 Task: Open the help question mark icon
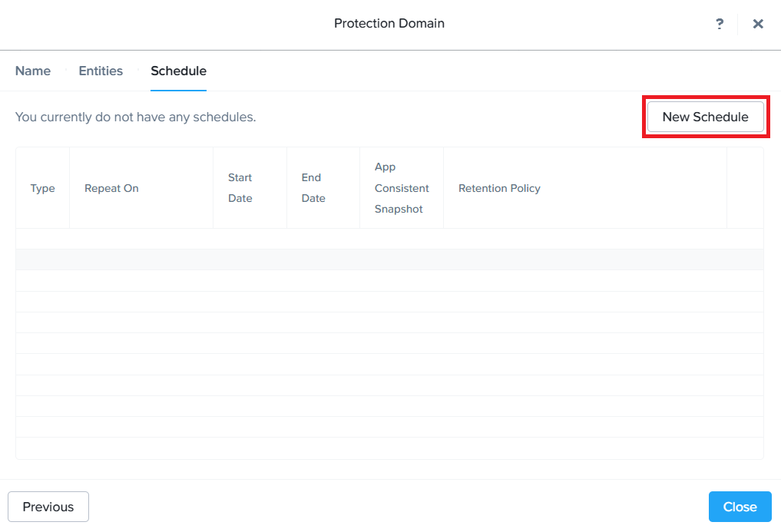click(x=719, y=24)
